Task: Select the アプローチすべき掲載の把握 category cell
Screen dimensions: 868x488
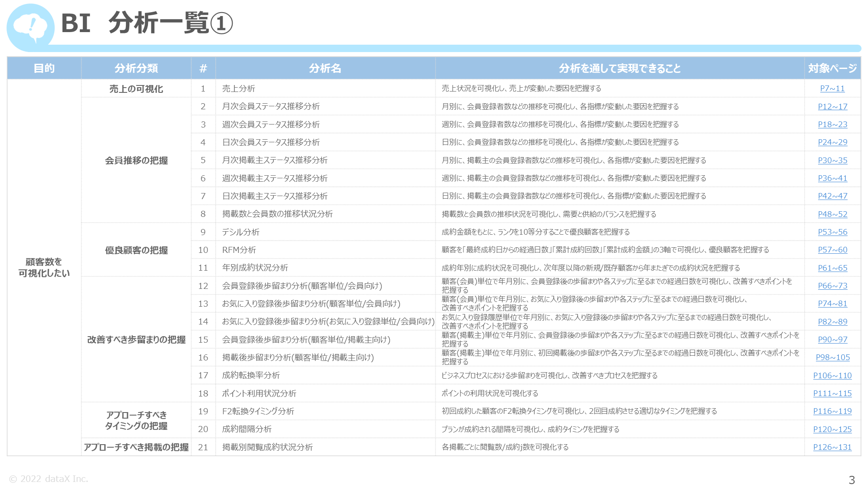Action: click(136, 447)
